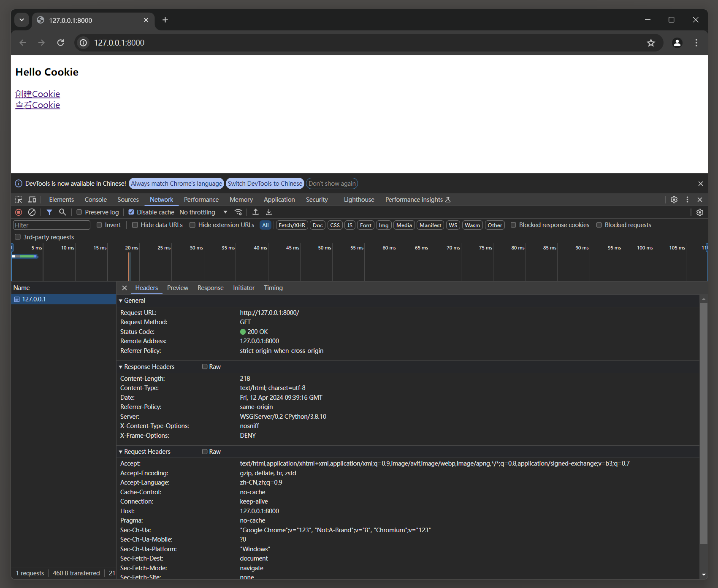
Task: Open the site information icon in address bar
Action: (x=84, y=43)
